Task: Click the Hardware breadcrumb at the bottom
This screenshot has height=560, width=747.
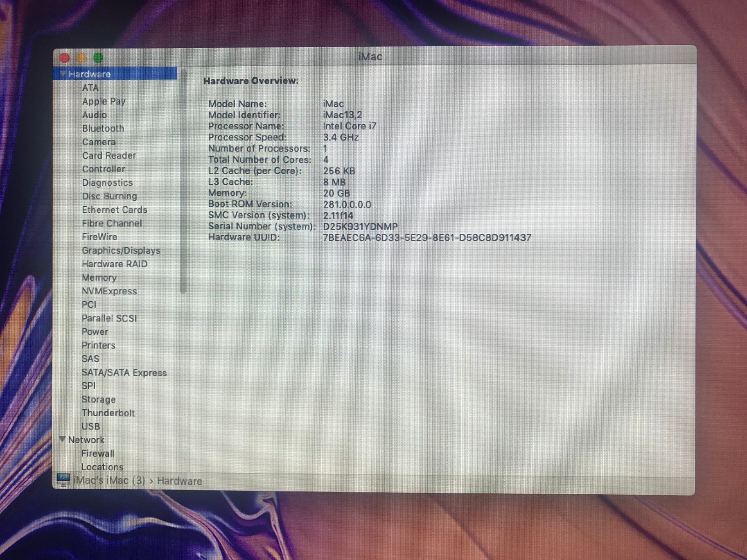Action: 180,481
